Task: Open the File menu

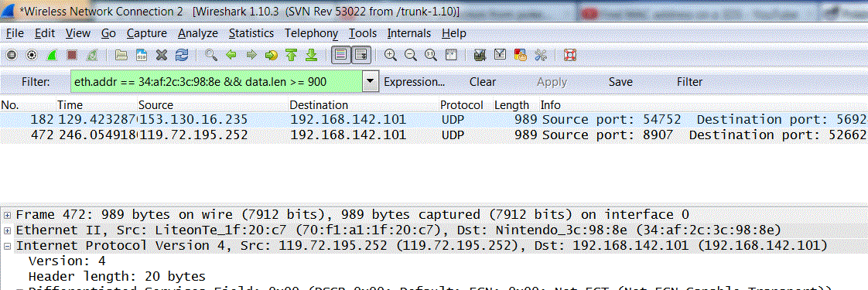Action: 15,33
